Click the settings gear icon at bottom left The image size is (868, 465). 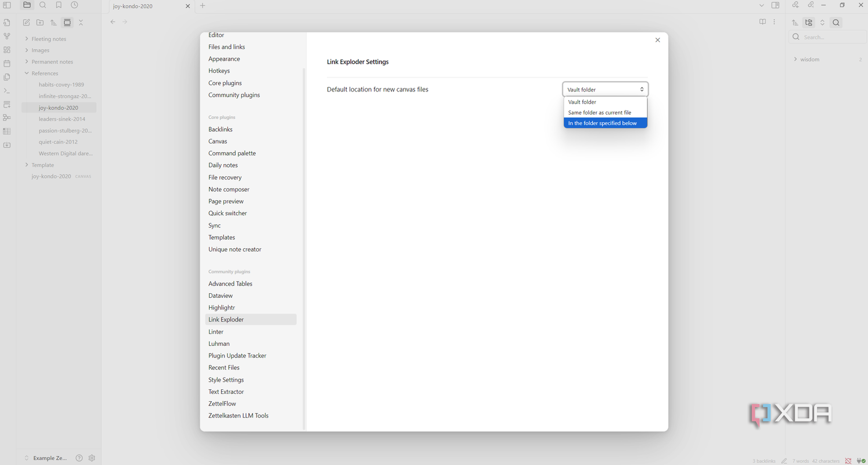[x=91, y=458]
